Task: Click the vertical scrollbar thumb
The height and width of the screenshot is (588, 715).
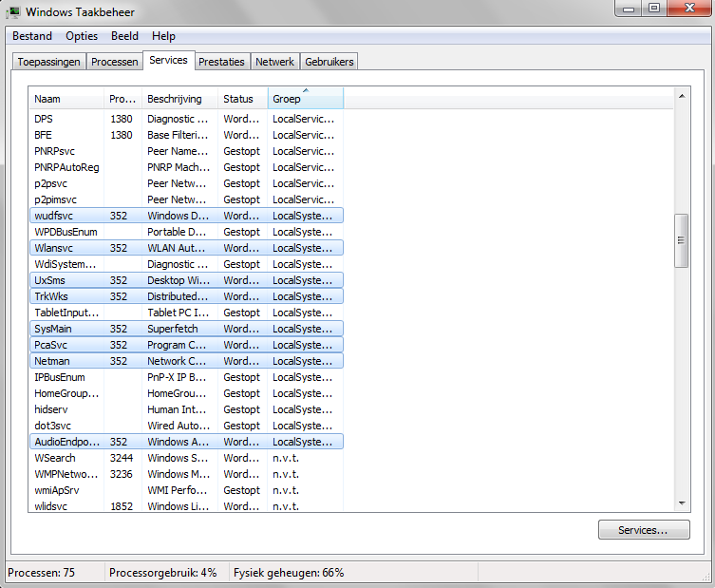Action: coord(681,240)
